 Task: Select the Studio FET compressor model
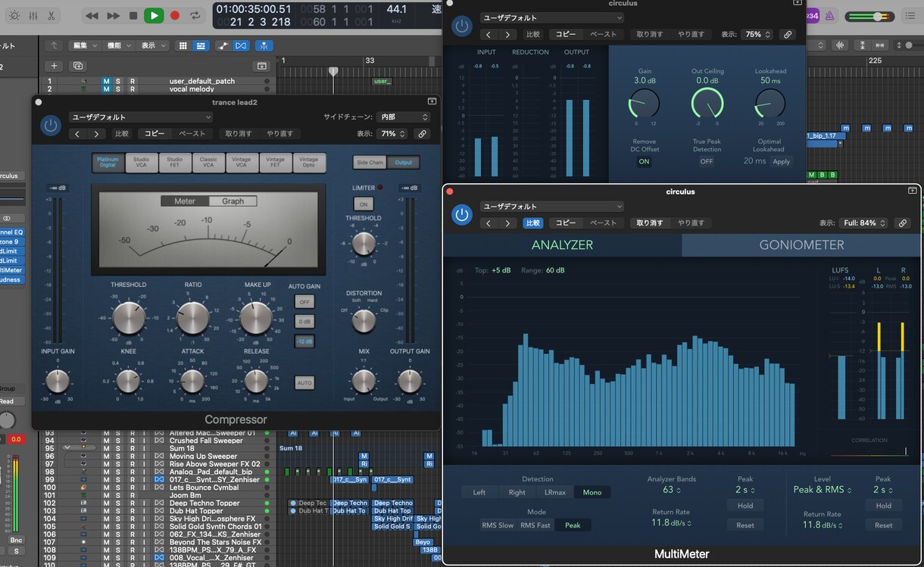pyautogui.click(x=175, y=163)
